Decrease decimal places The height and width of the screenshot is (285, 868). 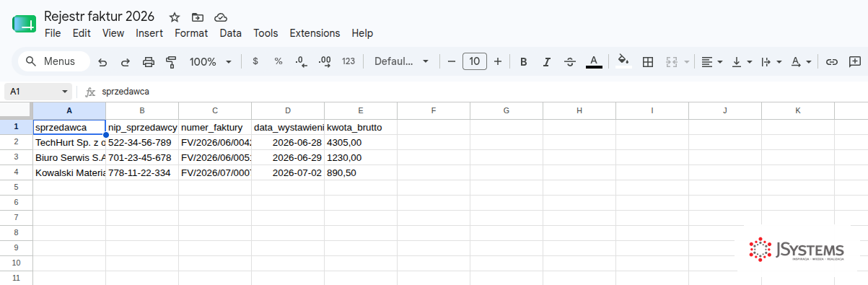pos(302,62)
